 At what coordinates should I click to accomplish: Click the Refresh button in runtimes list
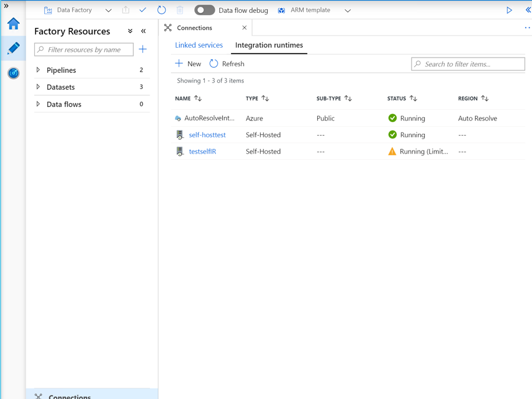227,64
